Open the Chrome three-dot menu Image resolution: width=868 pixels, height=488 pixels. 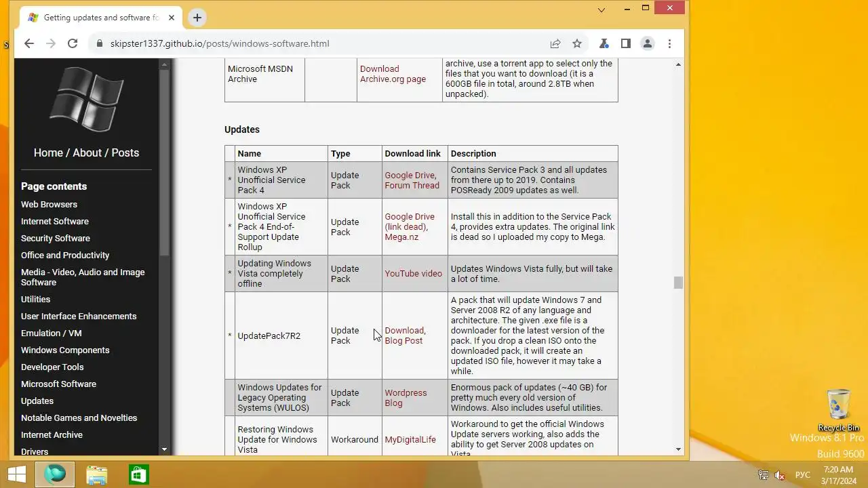[x=669, y=43]
